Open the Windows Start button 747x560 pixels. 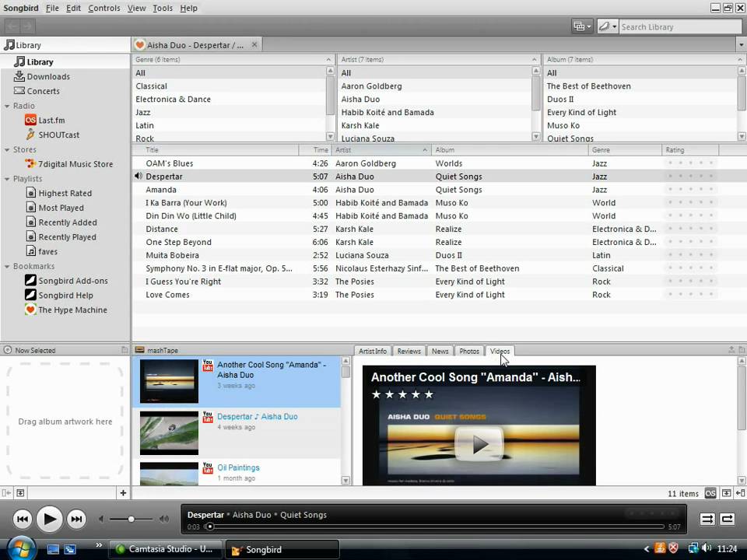[20, 548]
